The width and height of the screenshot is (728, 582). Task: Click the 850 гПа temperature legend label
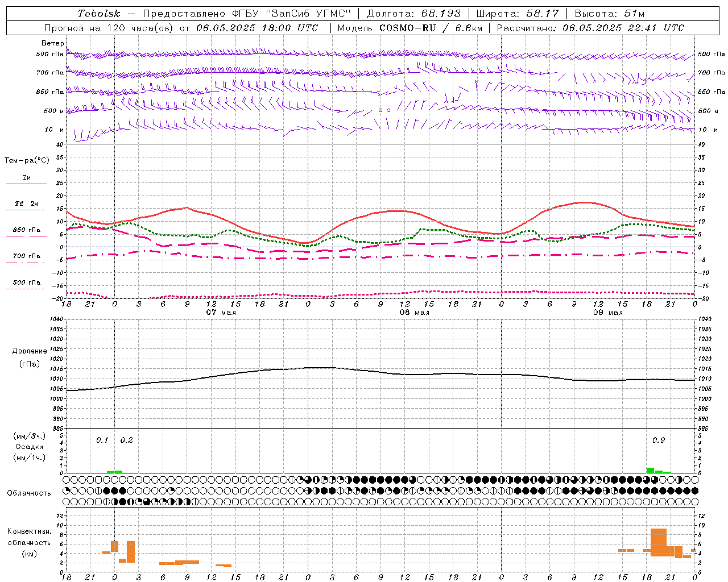[x=27, y=230]
